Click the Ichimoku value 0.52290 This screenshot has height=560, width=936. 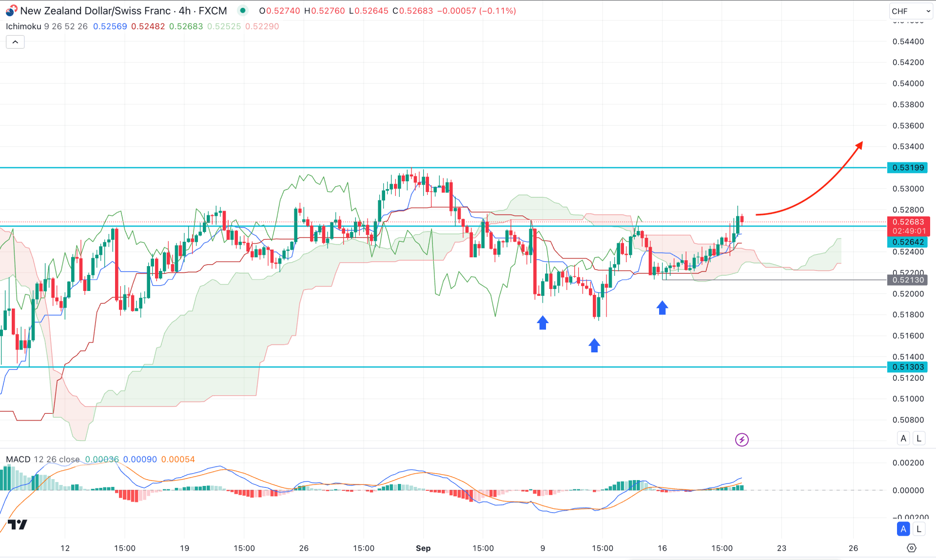(262, 26)
